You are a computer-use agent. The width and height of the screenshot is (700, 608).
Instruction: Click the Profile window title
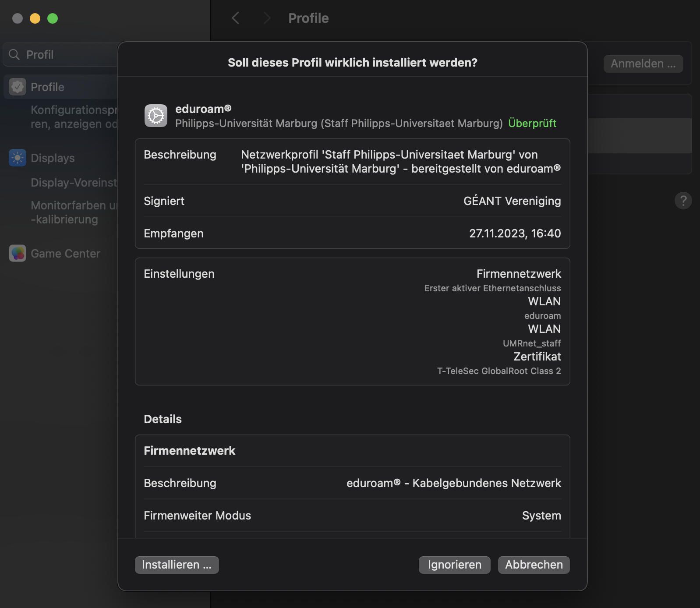click(x=308, y=18)
